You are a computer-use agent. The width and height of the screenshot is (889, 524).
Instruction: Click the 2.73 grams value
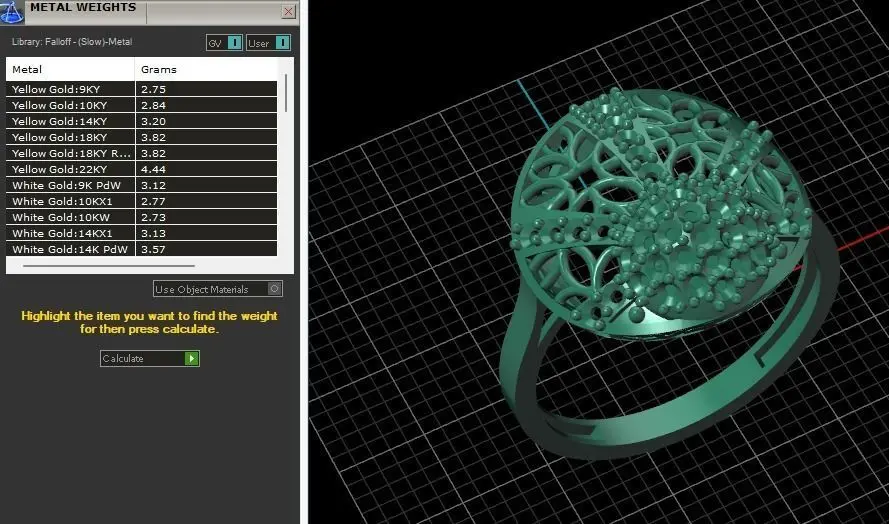click(x=153, y=217)
